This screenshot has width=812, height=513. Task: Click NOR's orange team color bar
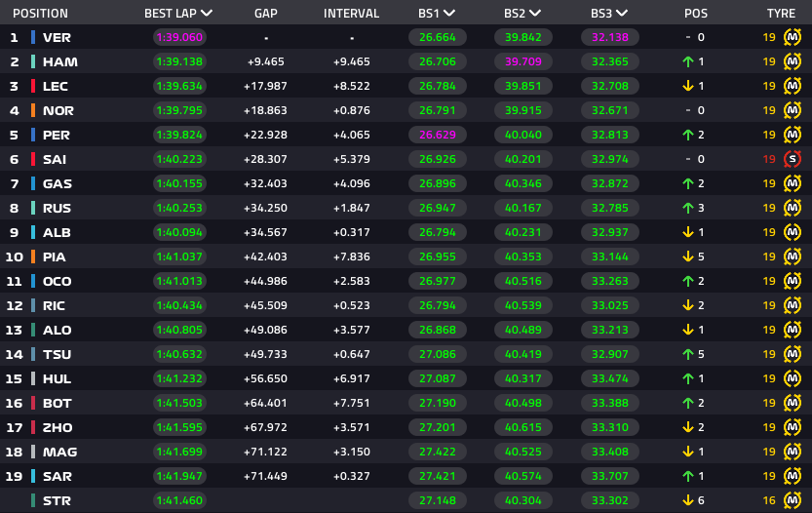point(33,110)
